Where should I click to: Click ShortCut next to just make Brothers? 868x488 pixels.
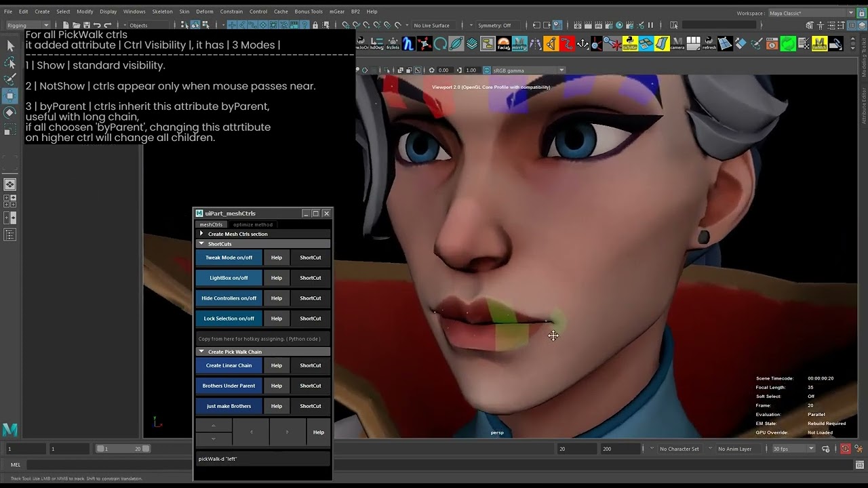click(x=311, y=406)
